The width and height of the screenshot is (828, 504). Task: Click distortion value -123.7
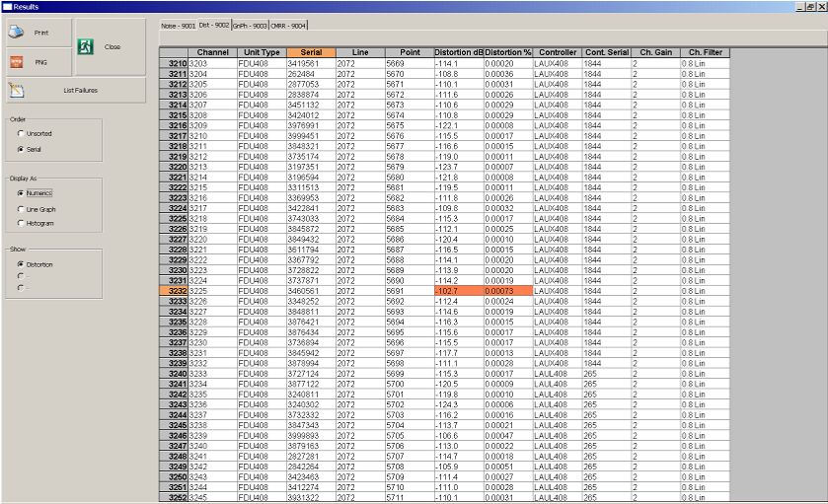pos(459,167)
